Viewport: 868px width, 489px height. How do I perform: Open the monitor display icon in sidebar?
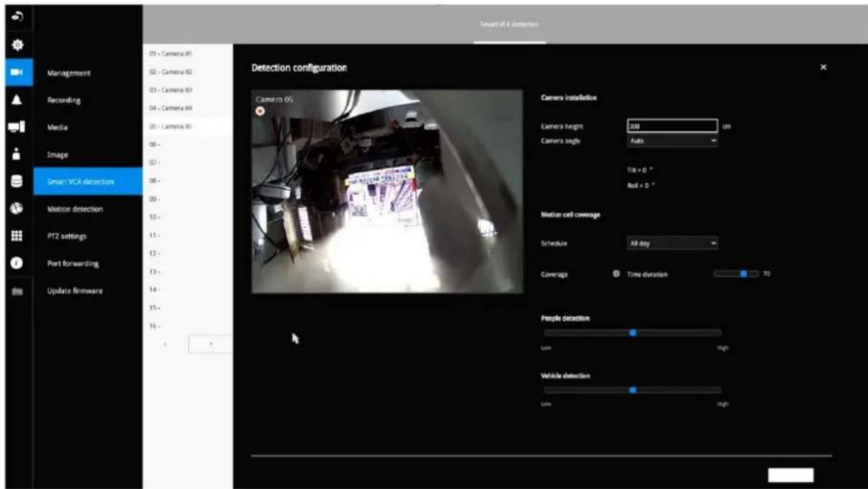[16, 127]
